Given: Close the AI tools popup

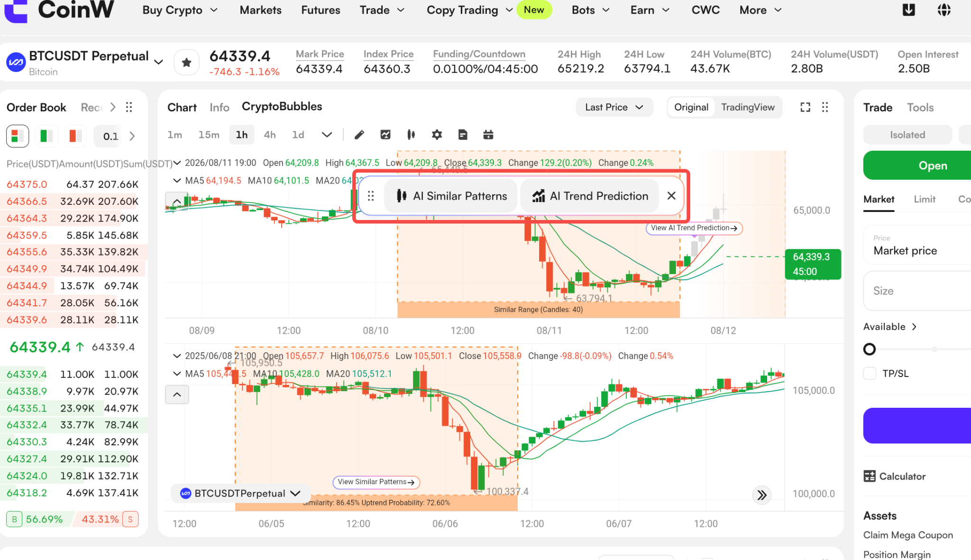Looking at the screenshot, I should tap(671, 196).
